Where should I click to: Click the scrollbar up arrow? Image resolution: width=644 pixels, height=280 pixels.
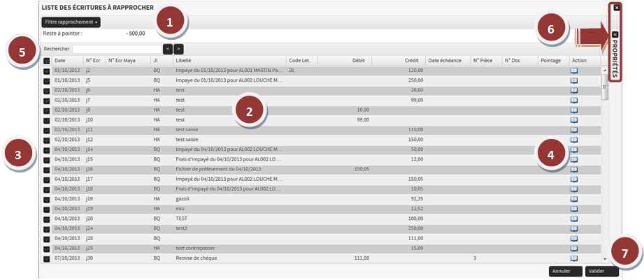605,70
